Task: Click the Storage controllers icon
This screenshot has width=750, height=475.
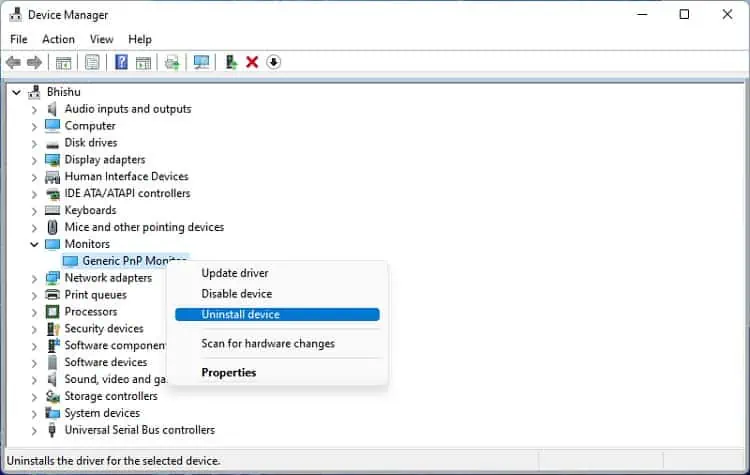Action: (x=52, y=396)
